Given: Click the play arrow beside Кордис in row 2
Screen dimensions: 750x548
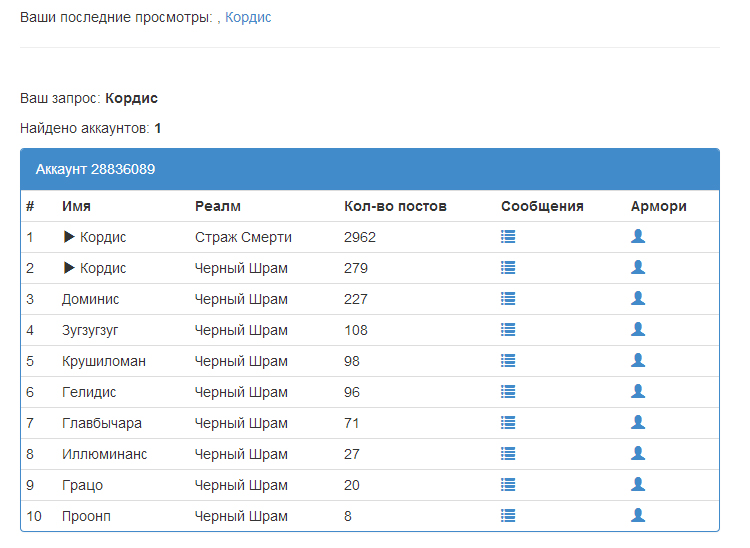Looking at the screenshot, I should 69,268.
